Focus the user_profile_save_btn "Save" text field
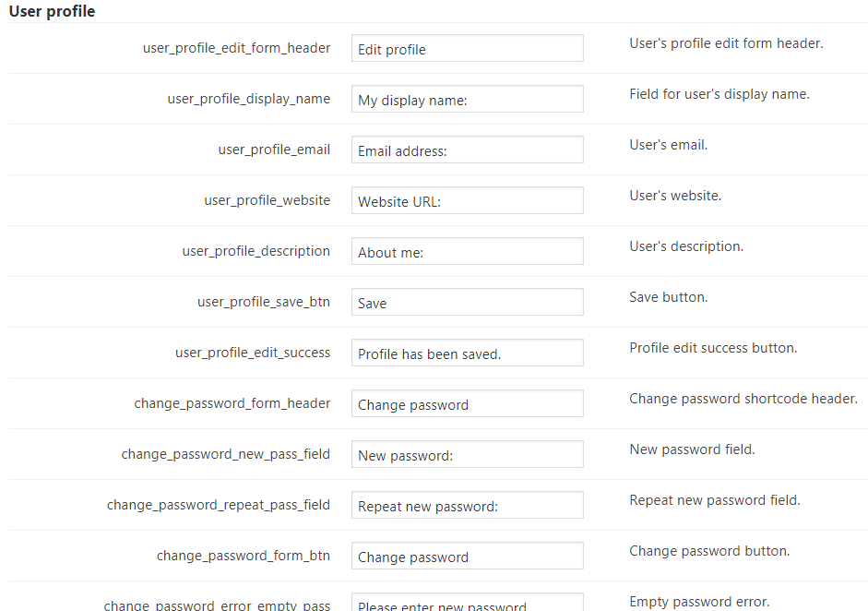This screenshot has width=868, height=611. click(467, 303)
